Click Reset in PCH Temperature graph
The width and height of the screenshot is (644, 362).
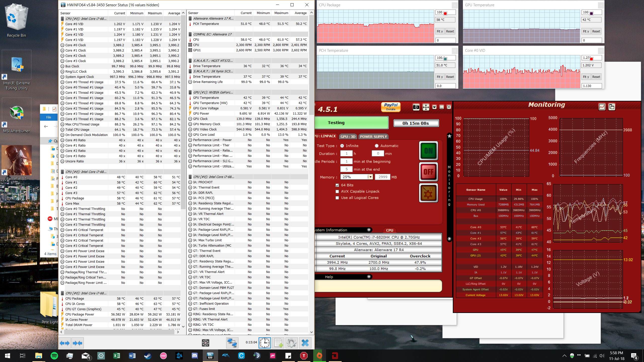click(450, 77)
